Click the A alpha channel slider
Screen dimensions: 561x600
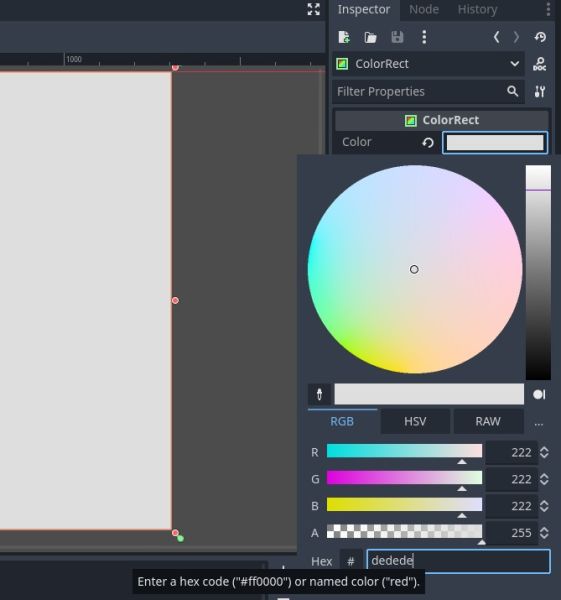(x=404, y=532)
